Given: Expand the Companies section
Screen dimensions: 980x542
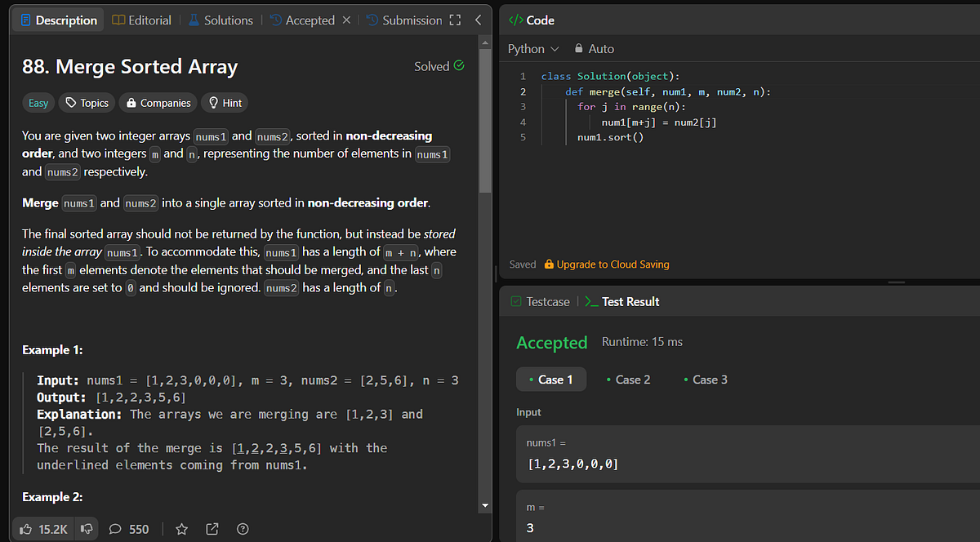Looking at the screenshot, I should [x=158, y=102].
